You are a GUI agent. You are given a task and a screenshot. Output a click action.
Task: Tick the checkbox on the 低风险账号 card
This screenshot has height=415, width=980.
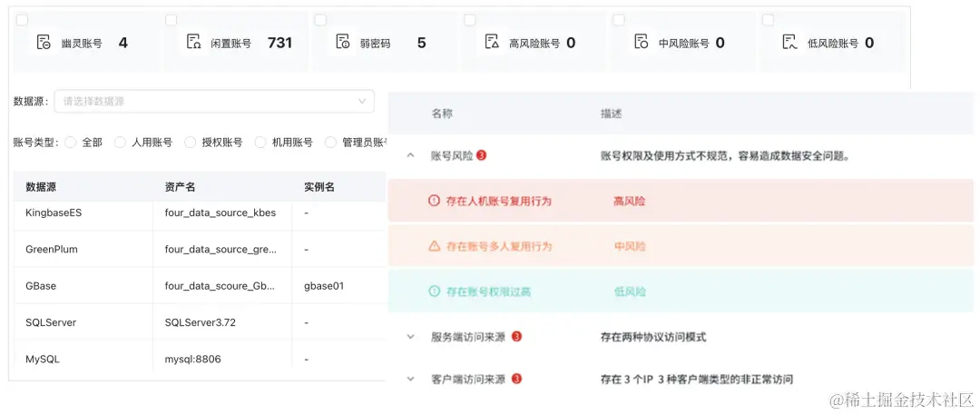769,20
